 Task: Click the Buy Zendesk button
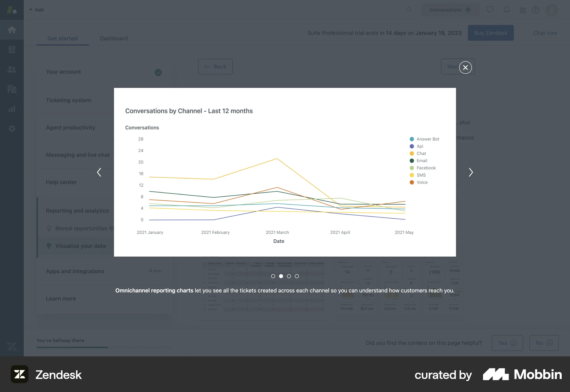[491, 33]
